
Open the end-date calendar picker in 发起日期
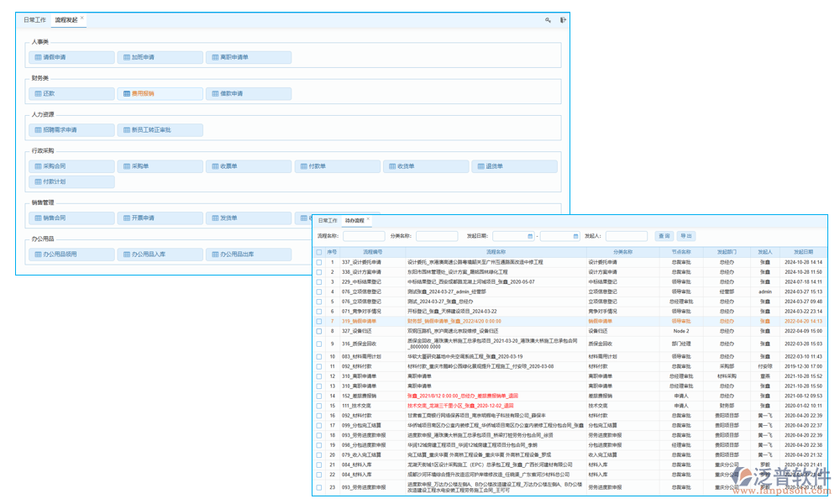click(576, 236)
